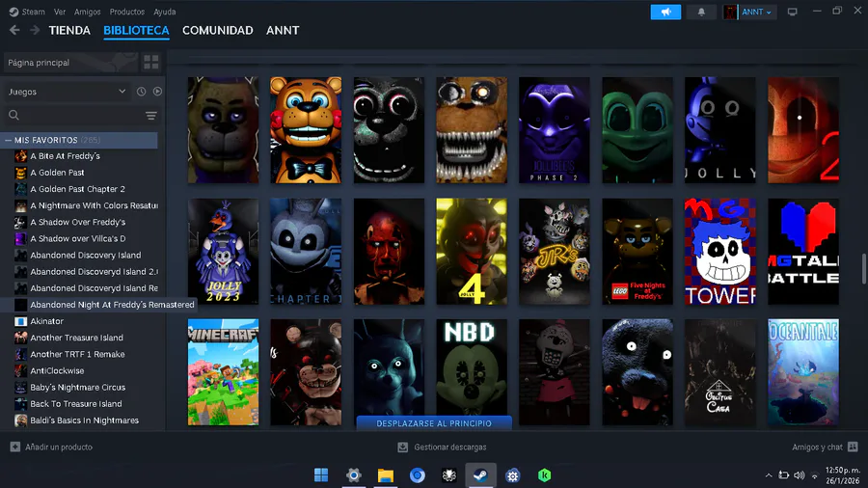Select the BIBLIOTECA tab
Screen dimensions: 868x488
pos(136,31)
